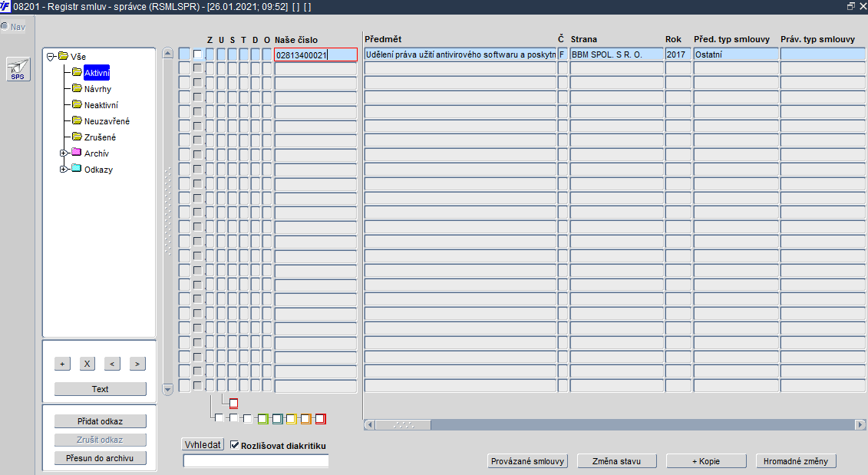Screen dimensions: 868x475
Task: Select the Vše root label
Action: click(x=78, y=57)
